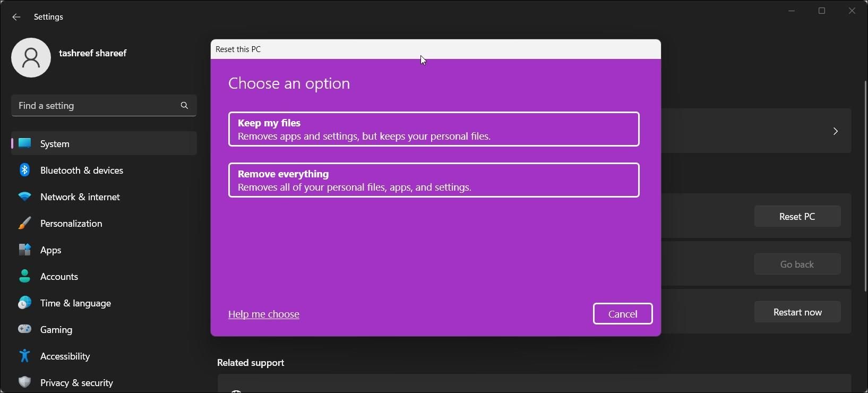Go to Bluetooth & devices settings

[x=104, y=170]
